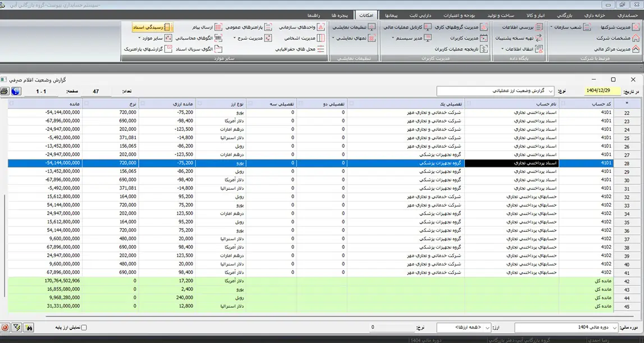Toggle the نمایش ارز پایه checkbox
The height and width of the screenshot is (343, 644).
(x=84, y=327)
